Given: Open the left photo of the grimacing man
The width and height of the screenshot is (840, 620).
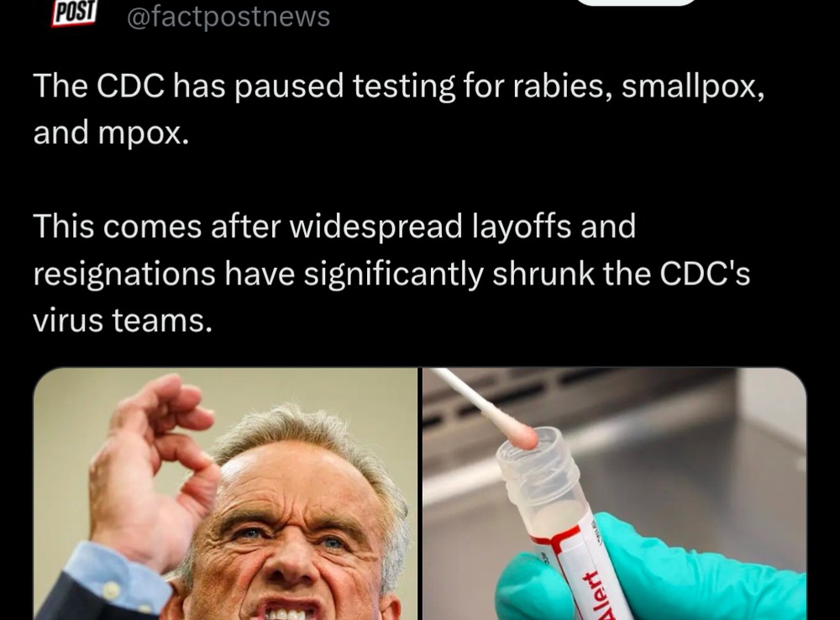Looking at the screenshot, I should click(x=225, y=493).
